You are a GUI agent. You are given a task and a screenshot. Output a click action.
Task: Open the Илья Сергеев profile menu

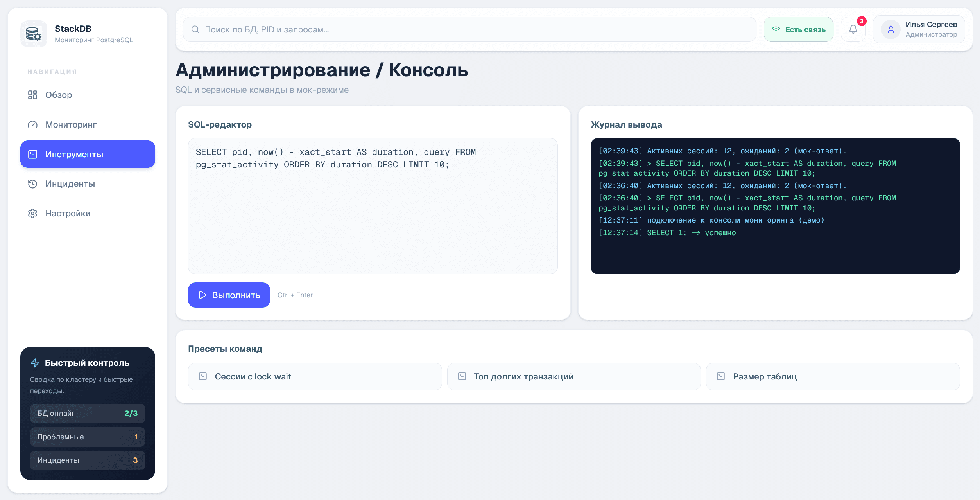click(x=918, y=29)
